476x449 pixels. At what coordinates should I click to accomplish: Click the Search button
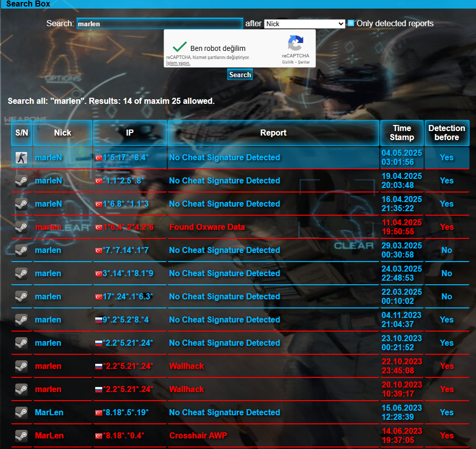click(x=240, y=75)
